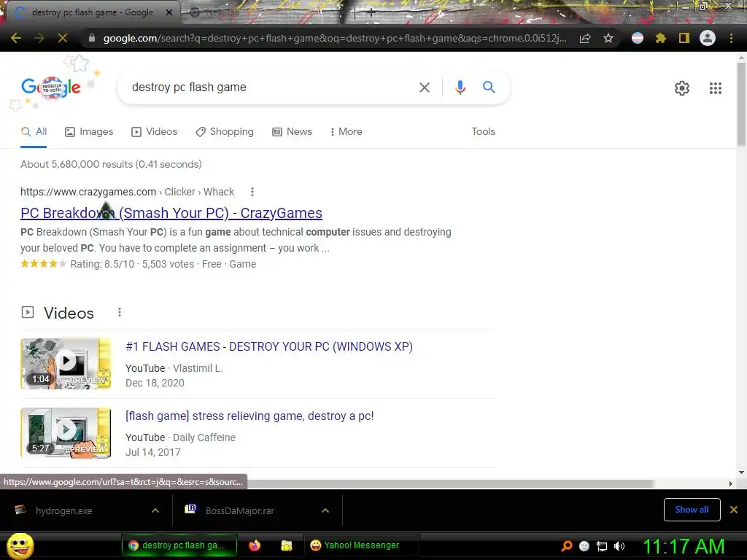Switch to Shopping tab
This screenshot has height=560, width=747.
point(225,132)
